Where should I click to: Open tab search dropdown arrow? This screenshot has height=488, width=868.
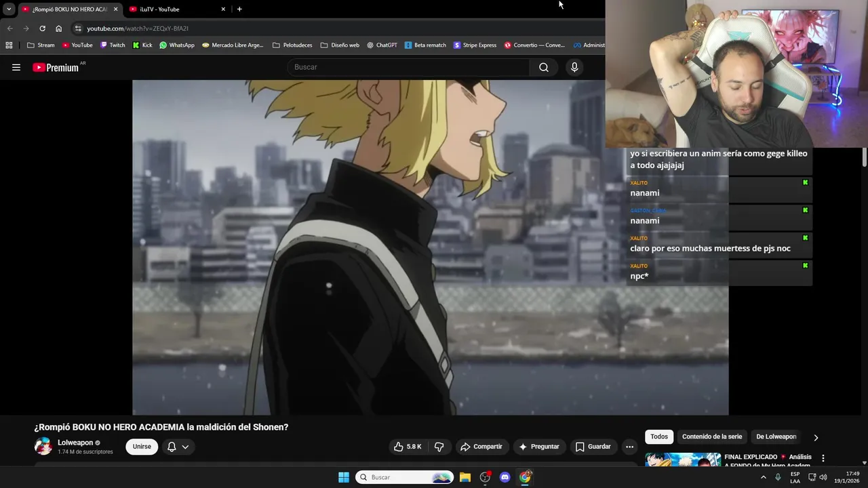[x=9, y=9]
